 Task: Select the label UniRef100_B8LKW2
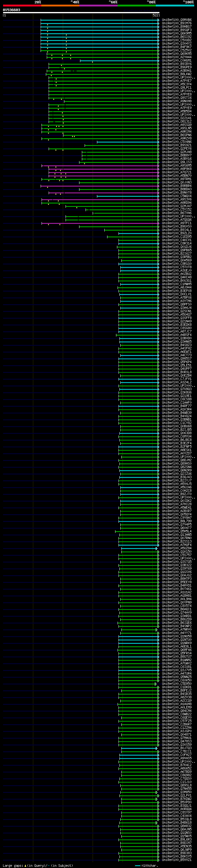(x=177, y=74)
